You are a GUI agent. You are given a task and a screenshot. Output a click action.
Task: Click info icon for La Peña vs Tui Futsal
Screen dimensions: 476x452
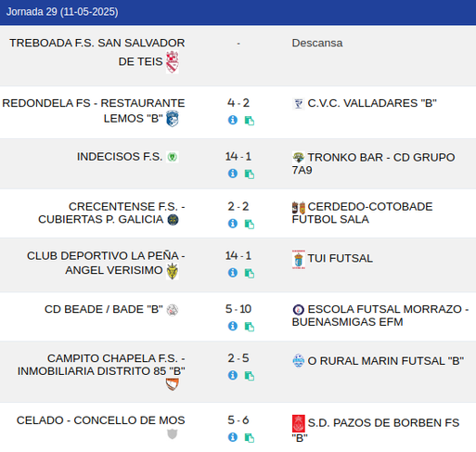[233, 273]
